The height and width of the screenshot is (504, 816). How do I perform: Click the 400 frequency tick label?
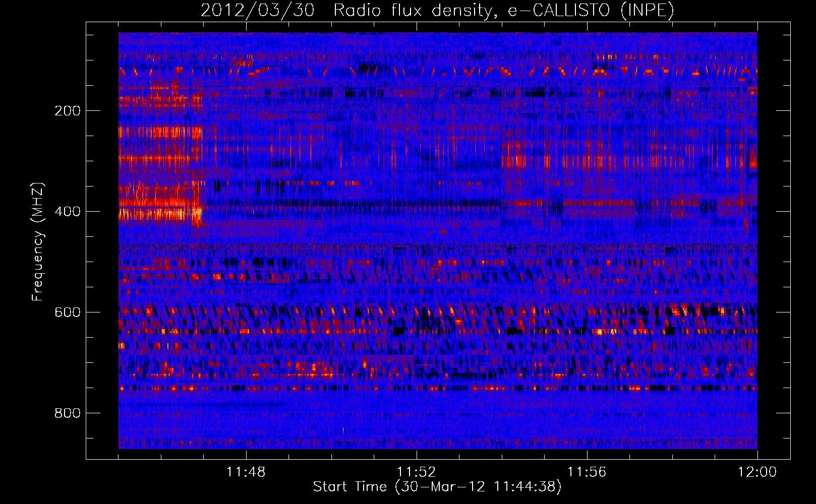tap(68, 212)
